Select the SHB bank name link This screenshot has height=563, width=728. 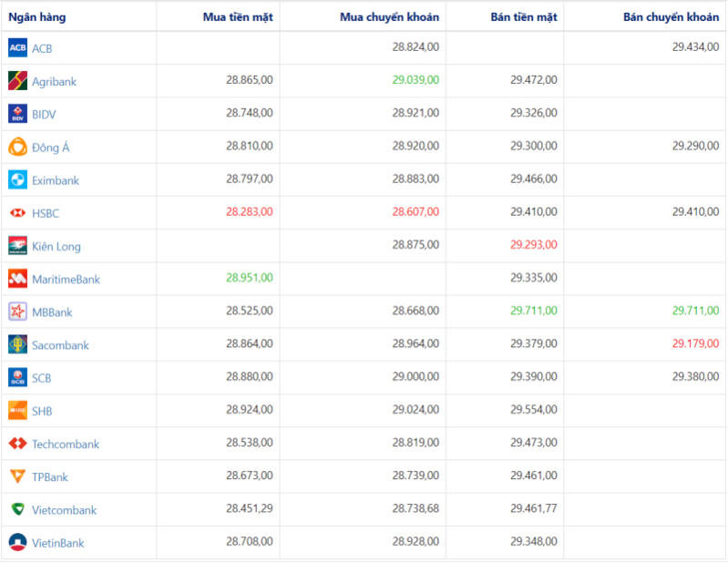pos(42,411)
